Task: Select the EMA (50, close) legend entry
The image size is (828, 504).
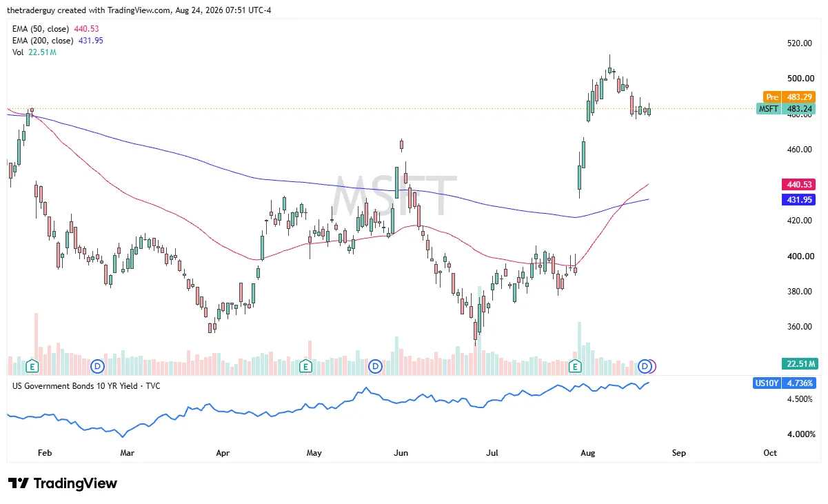Action: coord(57,29)
